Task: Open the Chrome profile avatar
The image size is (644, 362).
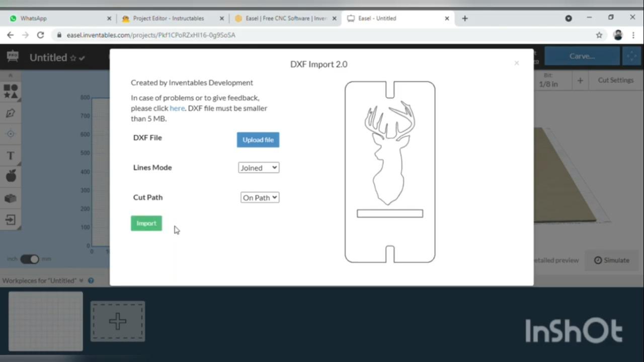Action: pyautogui.click(x=618, y=35)
